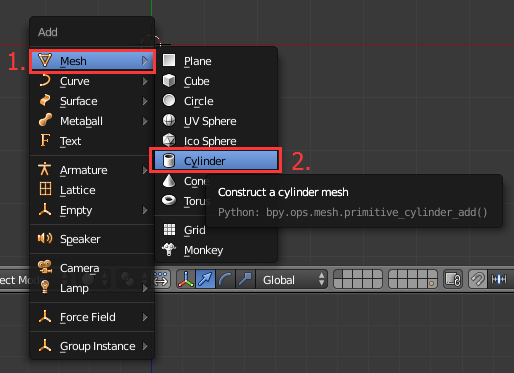The width and height of the screenshot is (514, 373).
Task: Click the Empty axes icon
Action: [x=45, y=209]
